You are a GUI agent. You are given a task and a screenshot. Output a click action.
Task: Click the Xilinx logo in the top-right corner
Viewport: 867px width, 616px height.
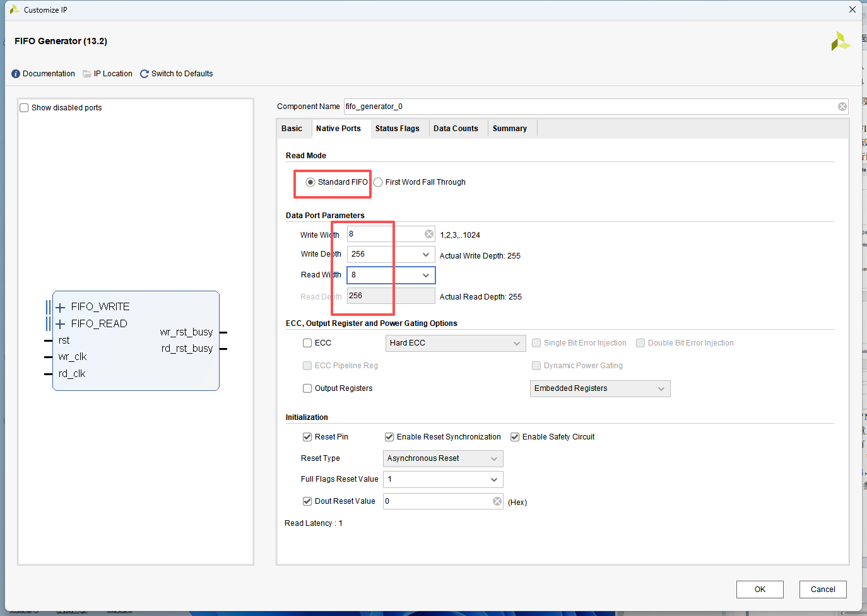[x=840, y=41]
